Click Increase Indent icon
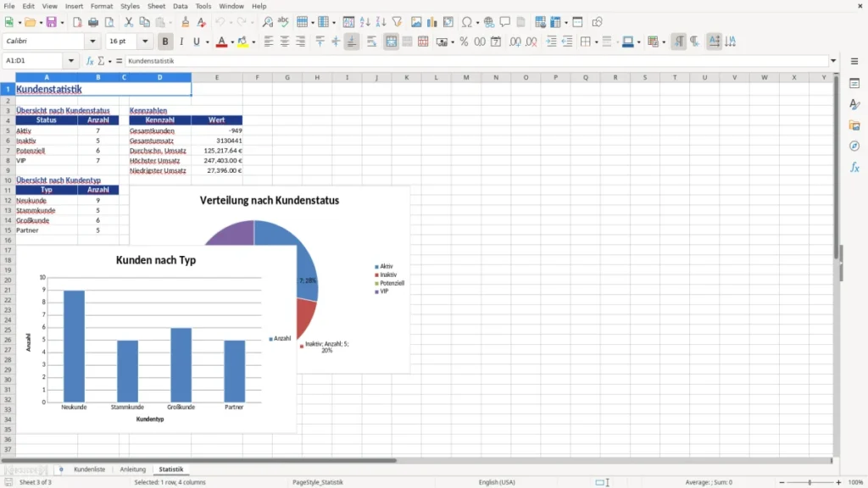Viewport: 868px width, 488px height. pyautogui.click(x=551, y=42)
